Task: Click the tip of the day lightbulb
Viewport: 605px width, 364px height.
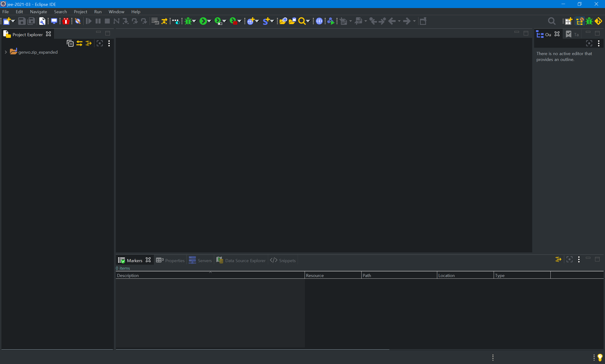Action: (x=600, y=357)
